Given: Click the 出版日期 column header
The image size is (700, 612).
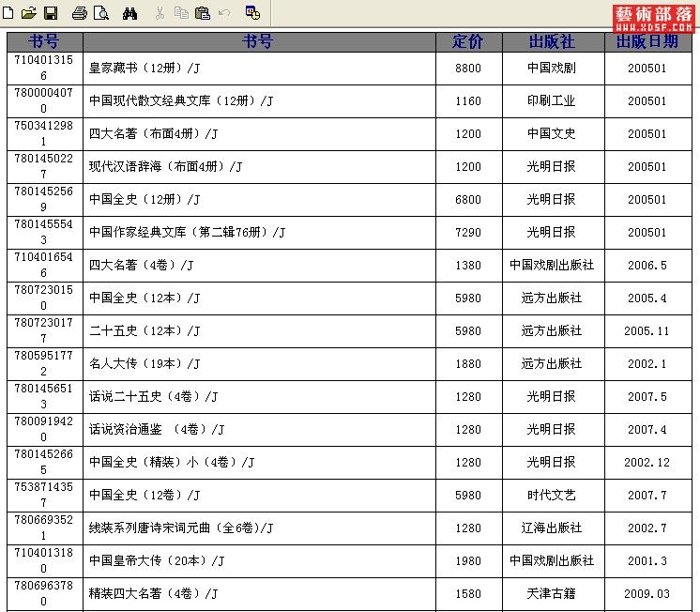Looking at the screenshot, I should tap(647, 41).
